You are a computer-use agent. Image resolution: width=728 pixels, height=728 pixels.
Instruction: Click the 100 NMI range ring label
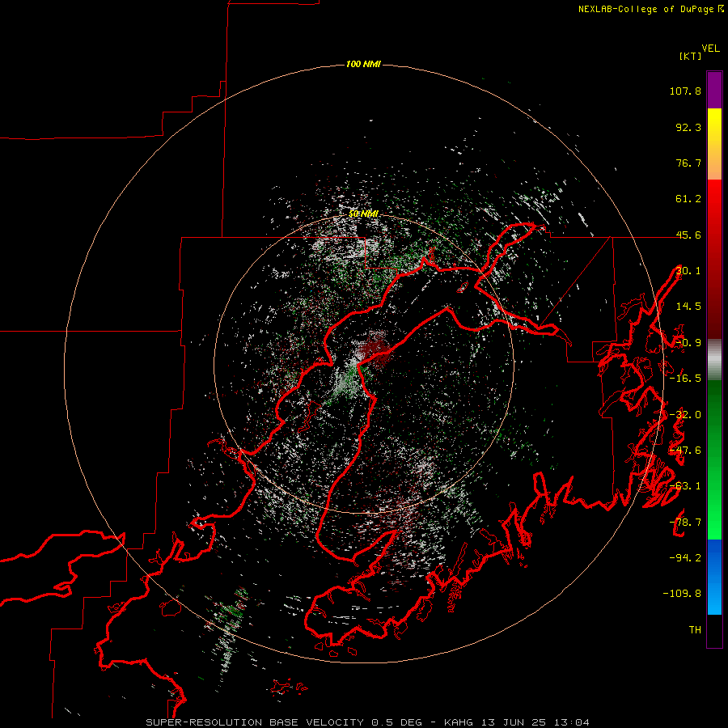(363, 64)
